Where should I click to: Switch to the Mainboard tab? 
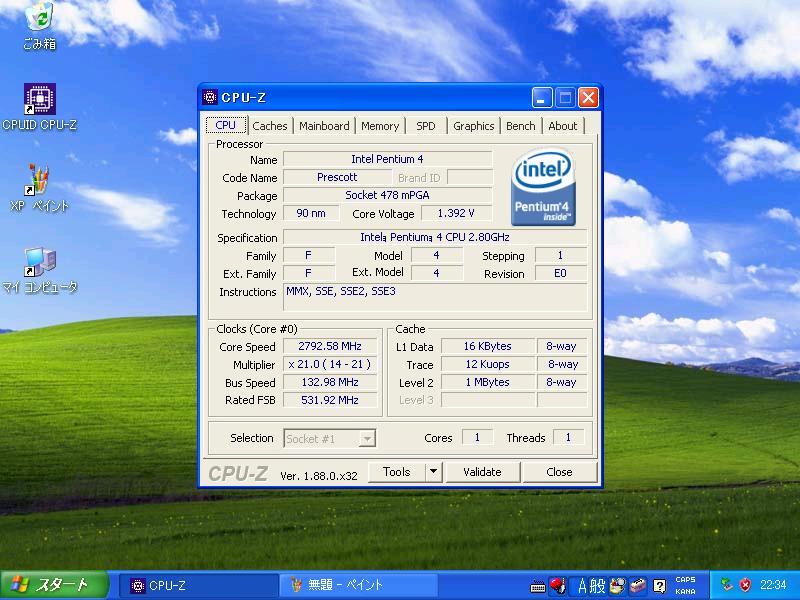click(x=324, y=126)
